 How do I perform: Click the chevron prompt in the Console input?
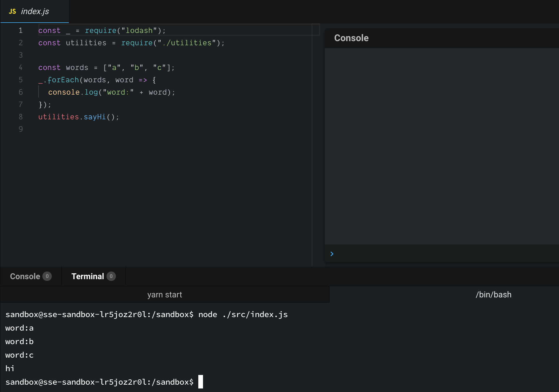(332, 254)
